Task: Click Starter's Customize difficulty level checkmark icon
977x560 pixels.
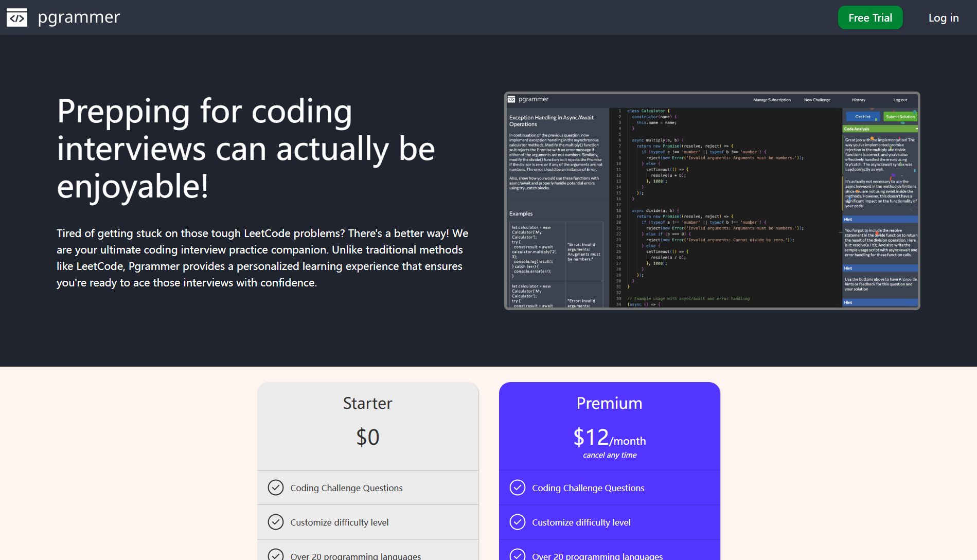Action: (276, 522)
